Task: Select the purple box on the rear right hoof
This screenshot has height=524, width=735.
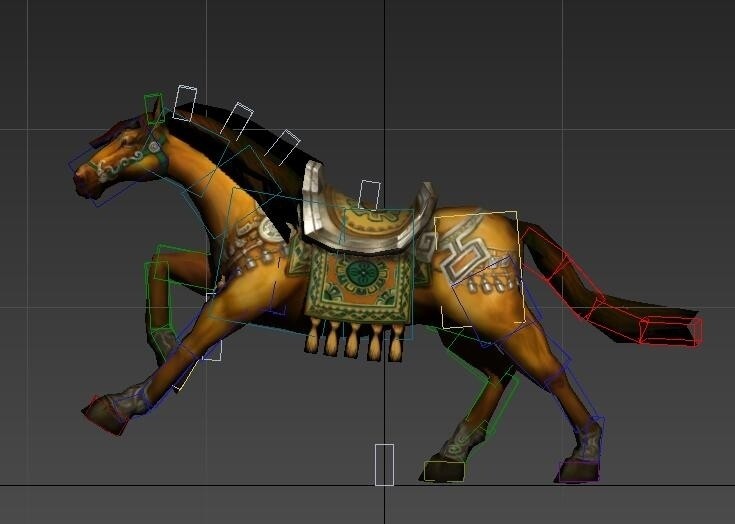Action: click(579, 472)
